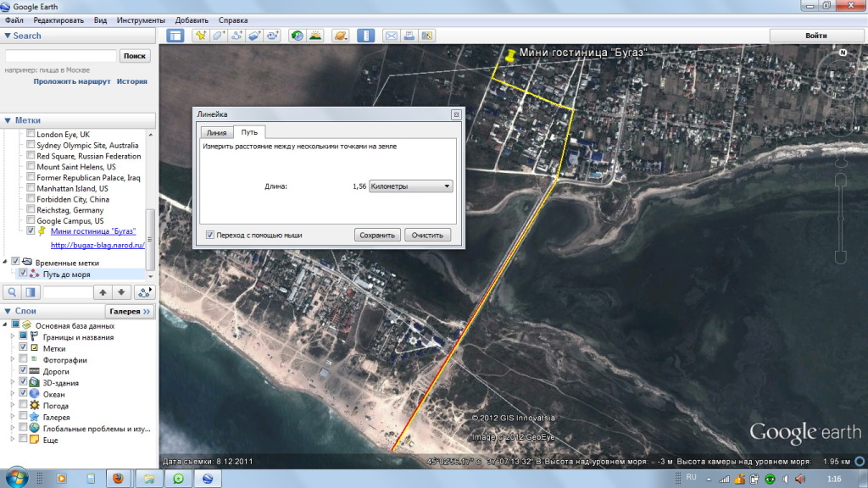Screen dimensions: 868x488
Task: Open the bugaz-blag.narod.ru link
Action: pyautogui.click(x=97, y=246)
